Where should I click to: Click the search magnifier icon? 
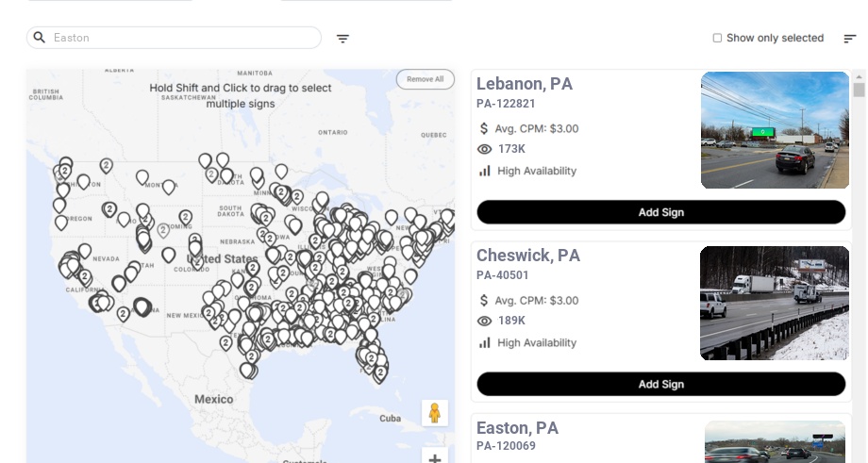coord(40,38)
